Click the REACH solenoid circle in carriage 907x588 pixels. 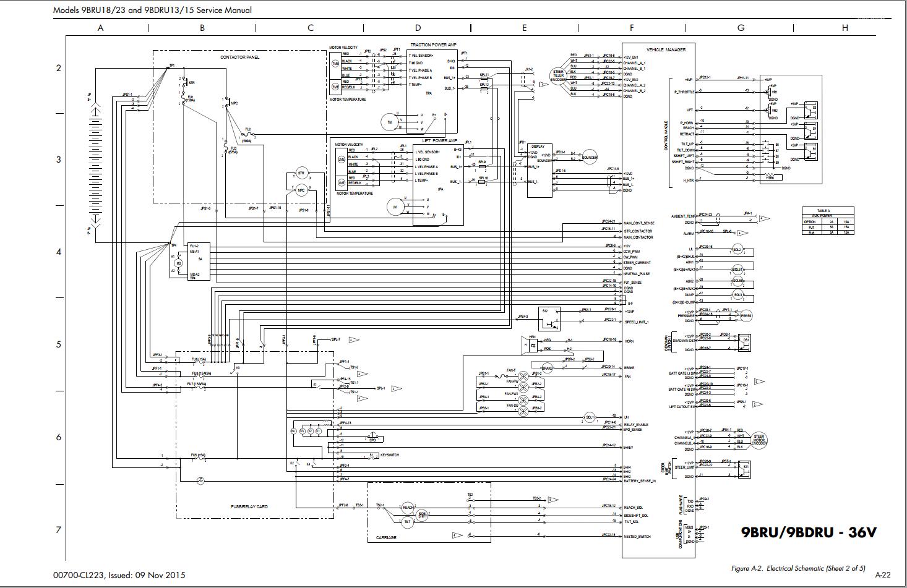408,508
